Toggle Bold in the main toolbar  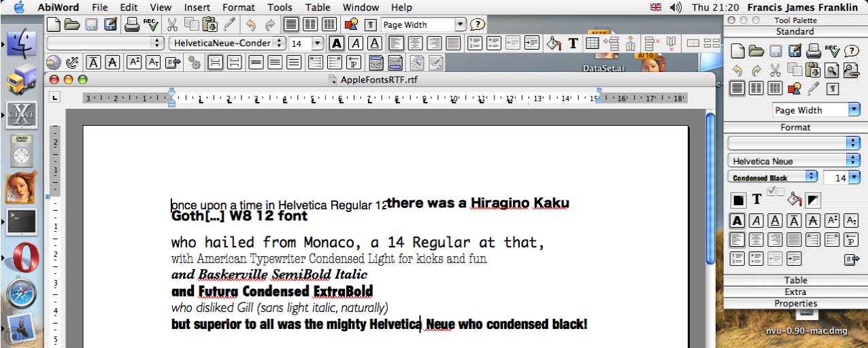point(336,43)
